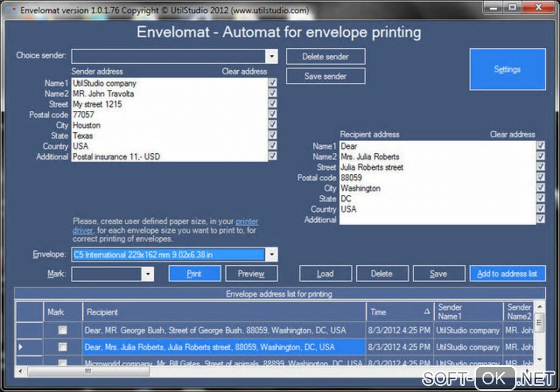Expand the Envelope size dropdown arrow
This screenshot has height=392, width=560.
point(271,255)
